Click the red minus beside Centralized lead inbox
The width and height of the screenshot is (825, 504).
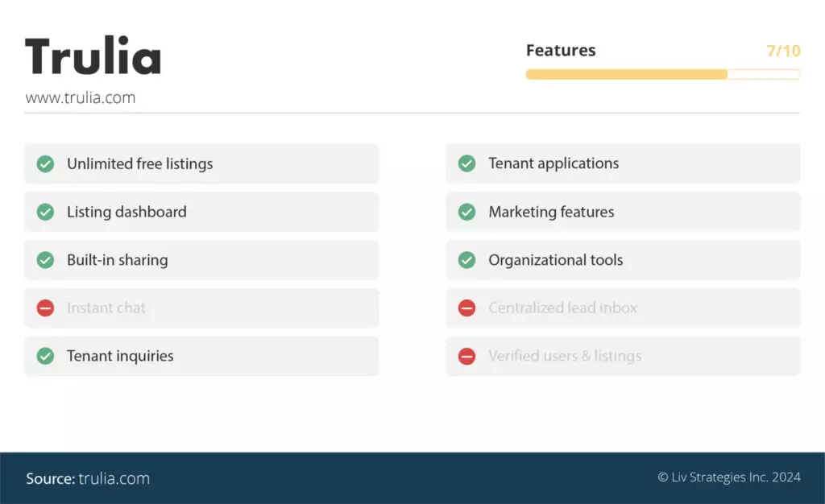click(x=466, y=308)
